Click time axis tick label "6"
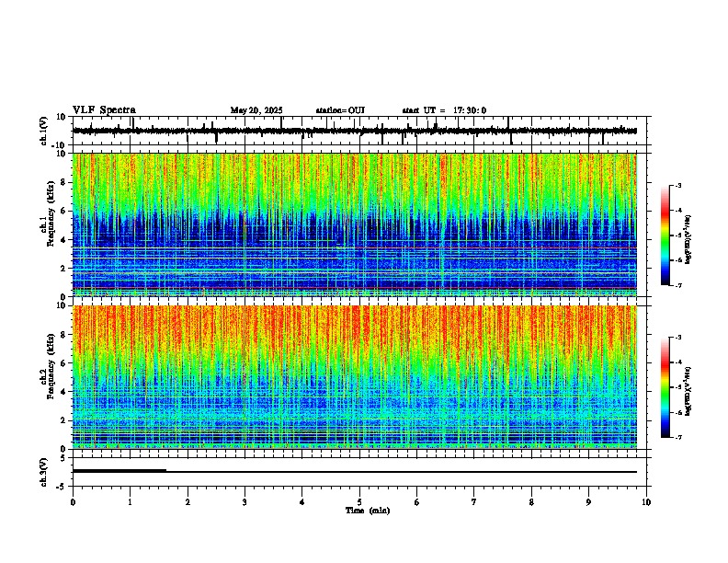 click(x=417, y=502)
